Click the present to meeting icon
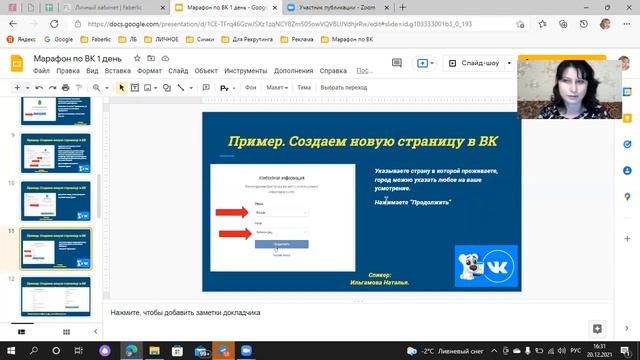640x360 pixels. 422,63
